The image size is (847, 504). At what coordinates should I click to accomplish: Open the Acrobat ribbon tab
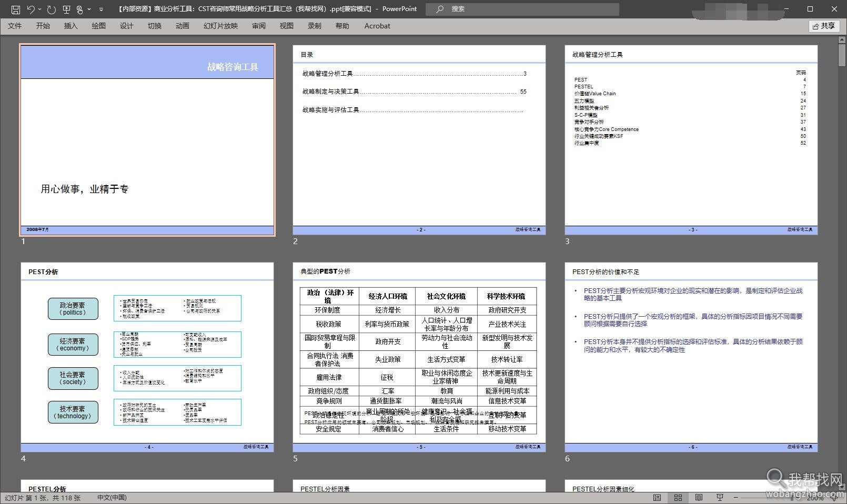(x=377, y=26)
